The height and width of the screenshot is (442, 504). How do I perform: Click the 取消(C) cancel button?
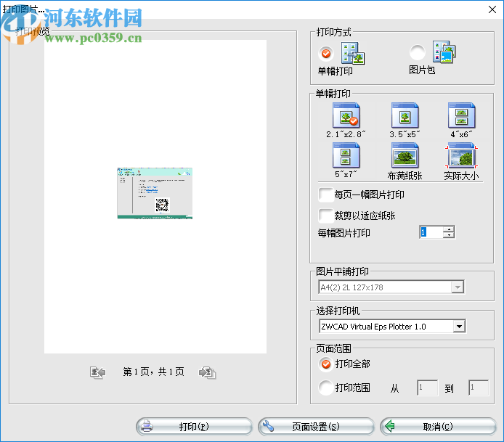438,427
